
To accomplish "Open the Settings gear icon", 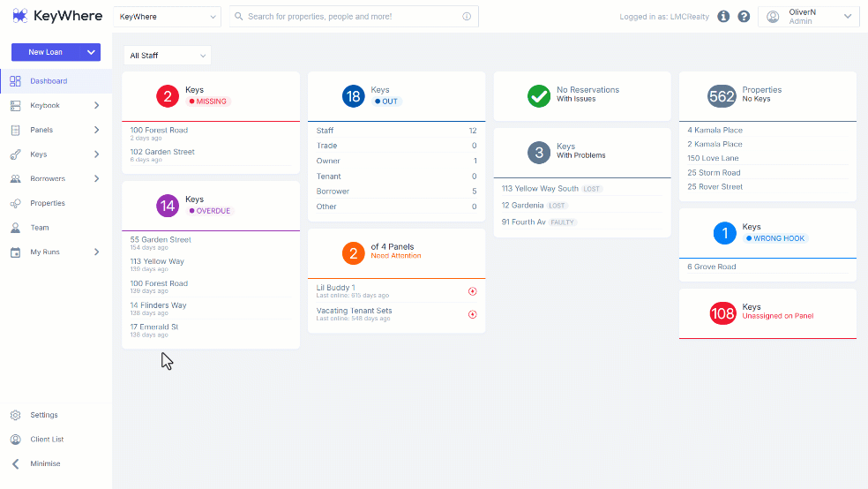I will click(x=16, y=415).
